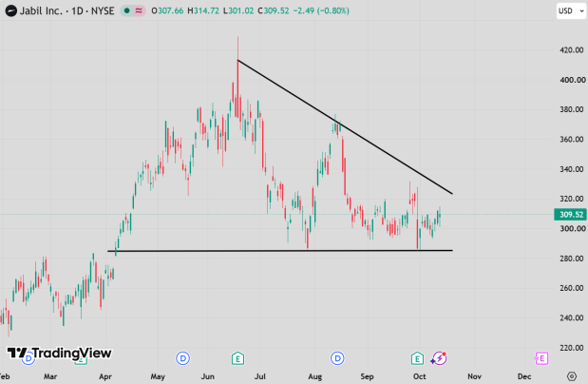Click the 320.00 price axis label
Viewport: 588px width, 384px height.
[x=572, y=199]
